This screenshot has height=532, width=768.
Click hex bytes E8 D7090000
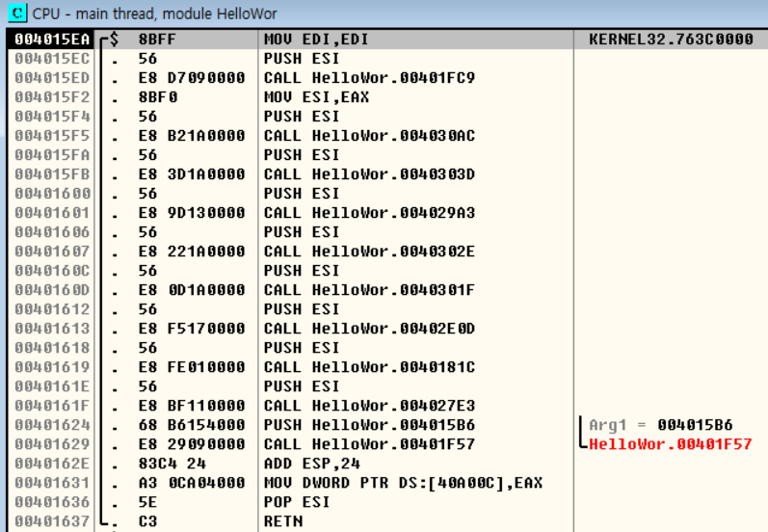click(192, 78)
